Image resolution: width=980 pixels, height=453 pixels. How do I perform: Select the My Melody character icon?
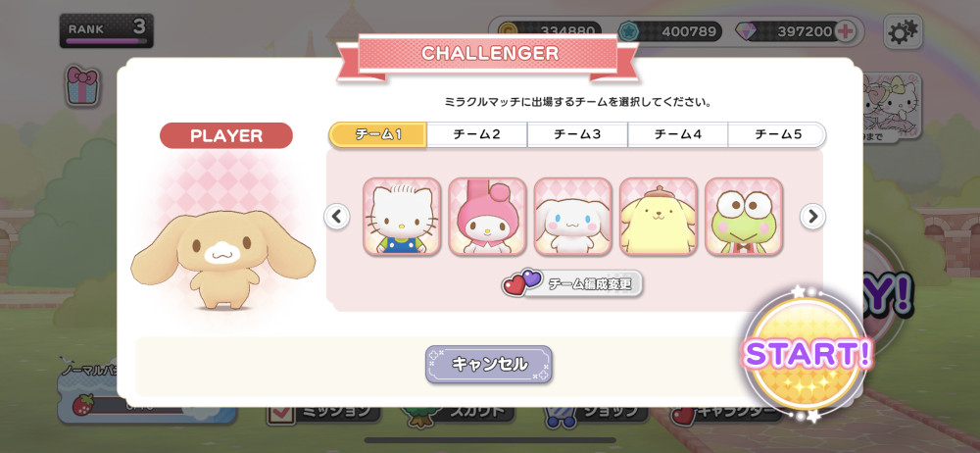(x=487, y=217)
